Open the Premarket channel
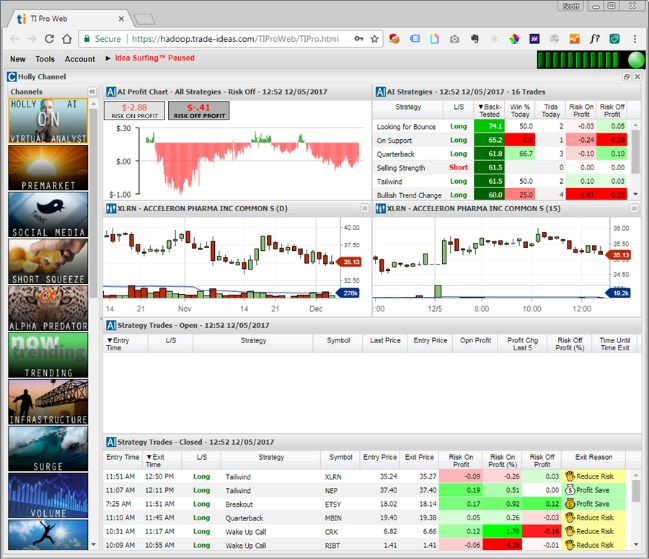 click(x=48, y=168)
